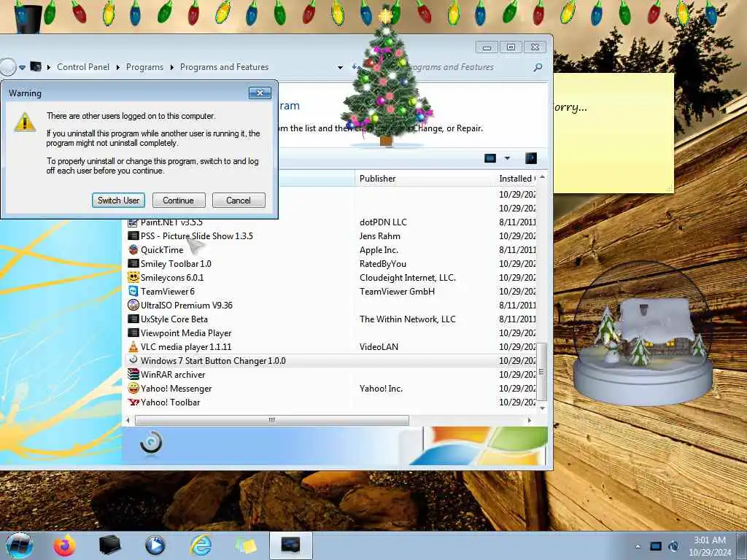Viewport: 747px width, 560px height.
Task: Select the QuickTime program icon
Action: click(133, 249)
